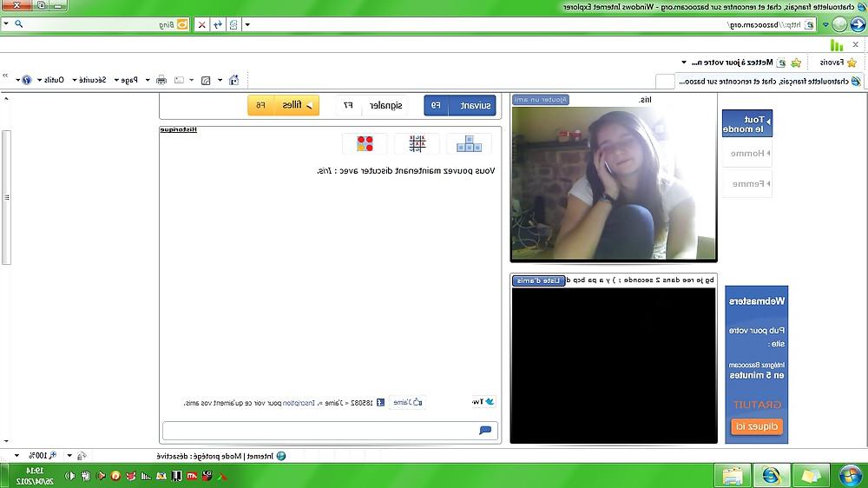The image size is (868, 488).
Task: Expand the help icon dropdown arrow
Action: (17, 80)
